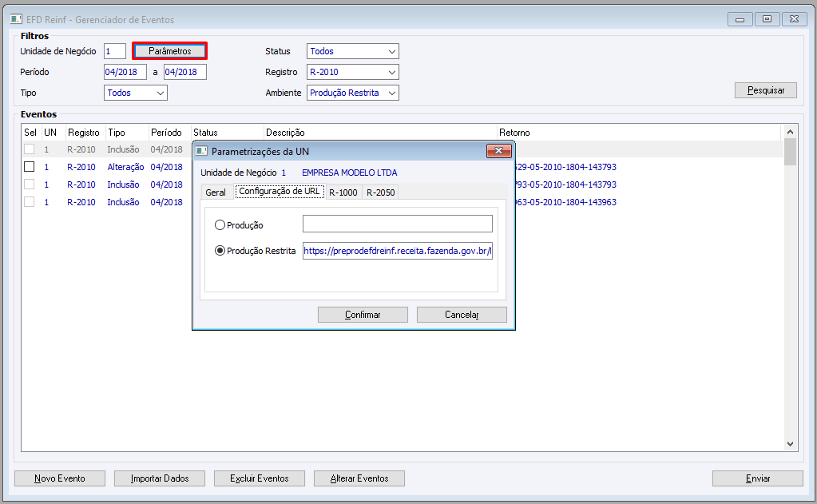Click the Descrição column header
817x504 pixels.
click(285, 133)
